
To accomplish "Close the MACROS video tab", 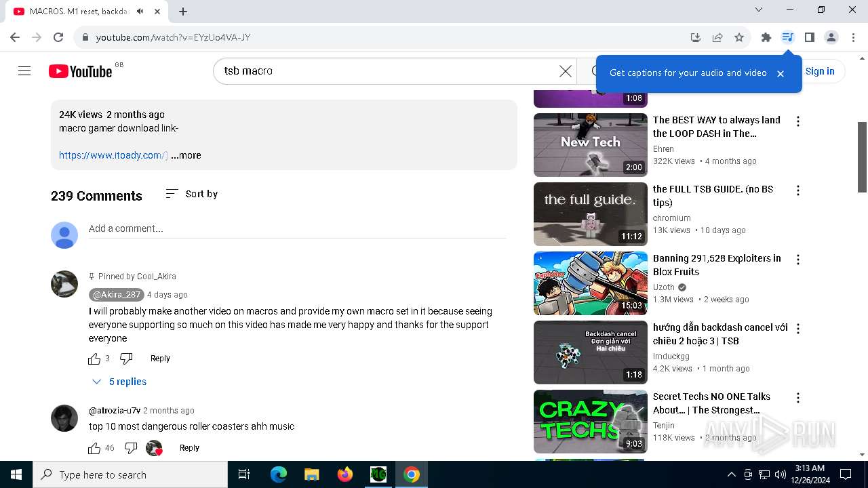I will click(157, 12).
